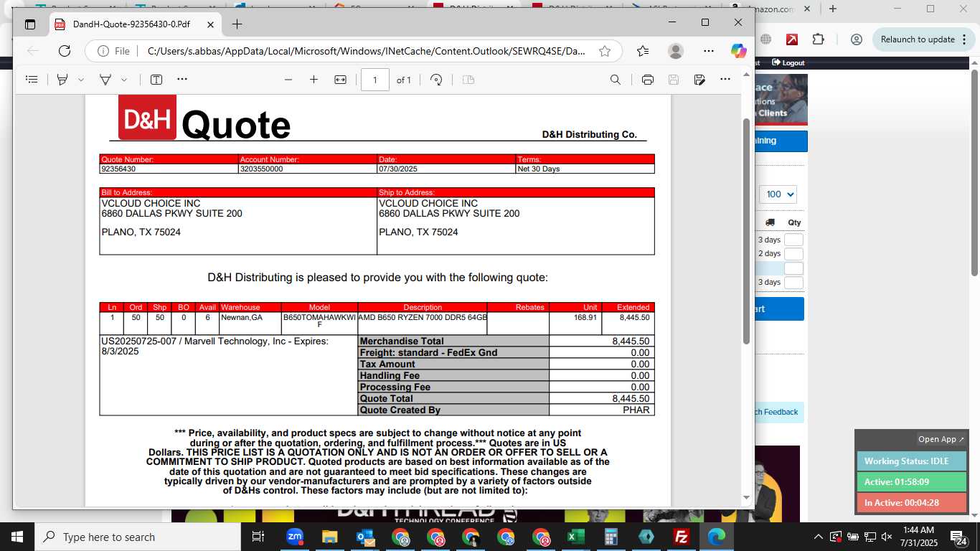Image resolution: width=980 pixels, height=551 pixels.
Task: Open Edge favorites list icon
Action: pyautogui.click(x=643, y=51)
